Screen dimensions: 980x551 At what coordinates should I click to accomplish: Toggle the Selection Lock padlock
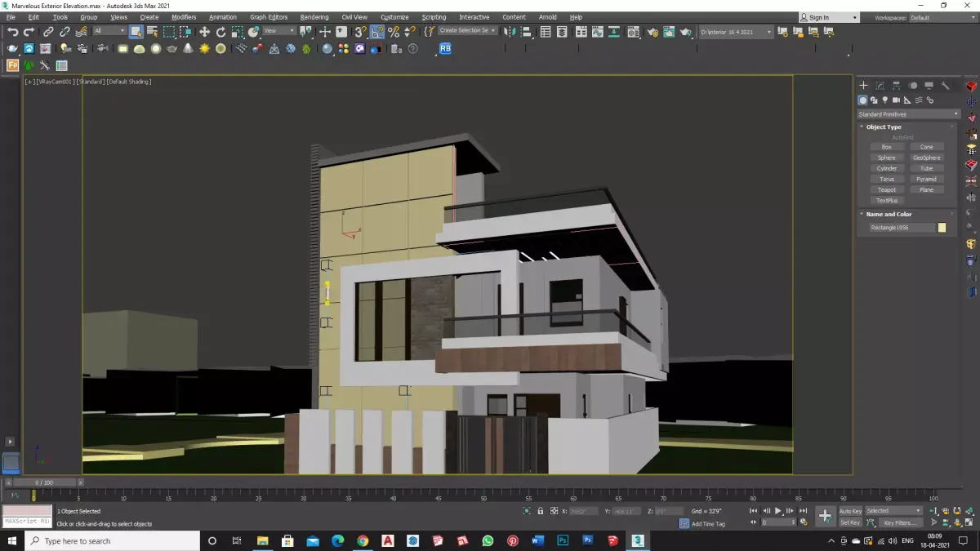541,511
